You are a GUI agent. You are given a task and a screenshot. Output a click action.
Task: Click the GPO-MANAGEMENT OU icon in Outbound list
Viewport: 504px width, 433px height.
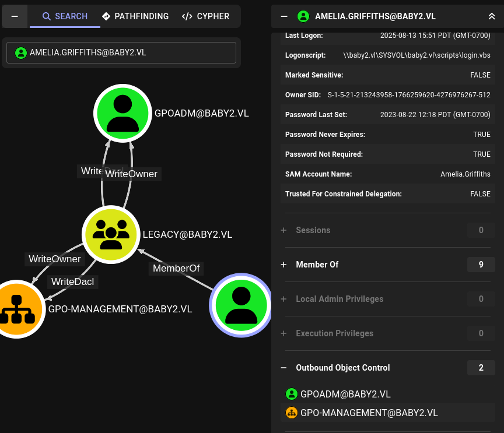292,413
